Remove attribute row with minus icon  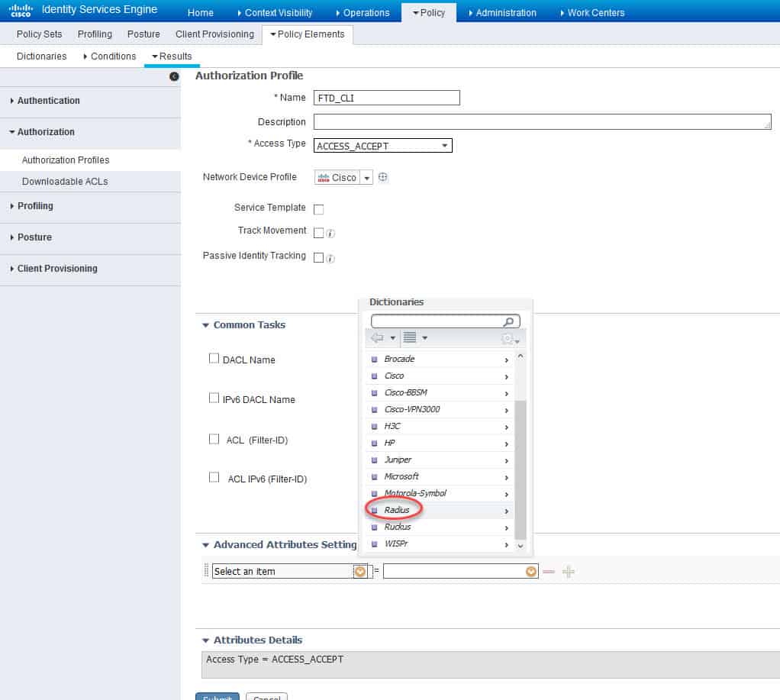[549, 572]
